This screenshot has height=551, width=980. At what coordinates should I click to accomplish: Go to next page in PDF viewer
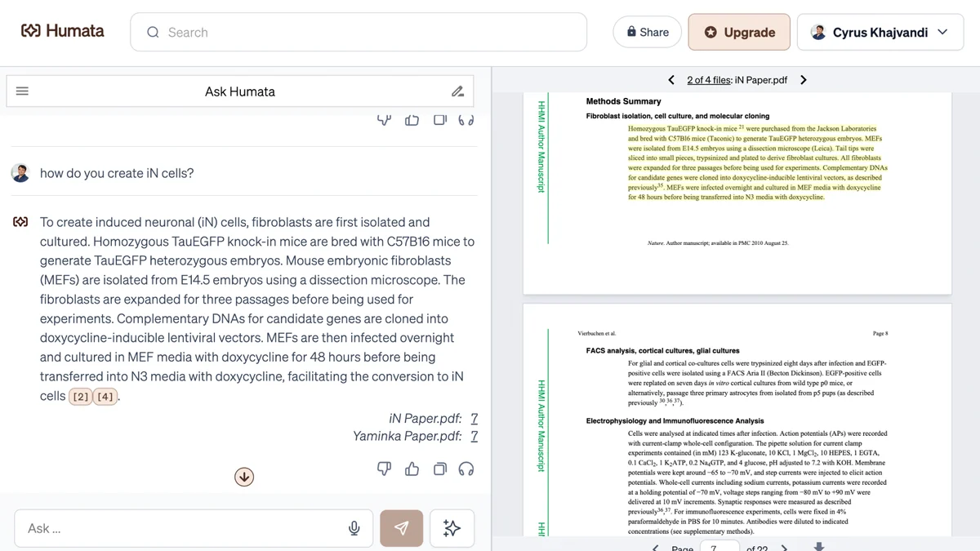coord(784,548)
